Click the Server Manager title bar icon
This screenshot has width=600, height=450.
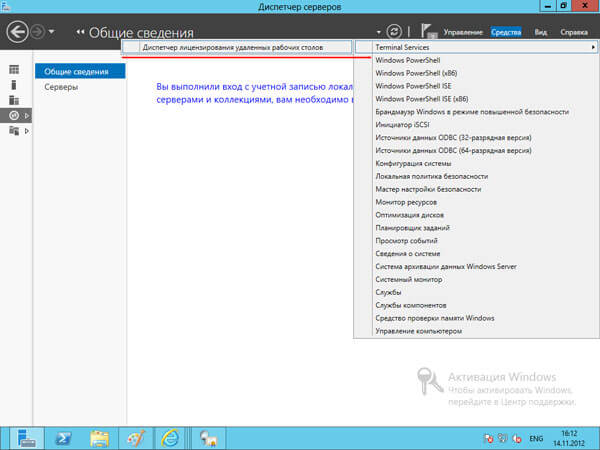pos(5,7)
